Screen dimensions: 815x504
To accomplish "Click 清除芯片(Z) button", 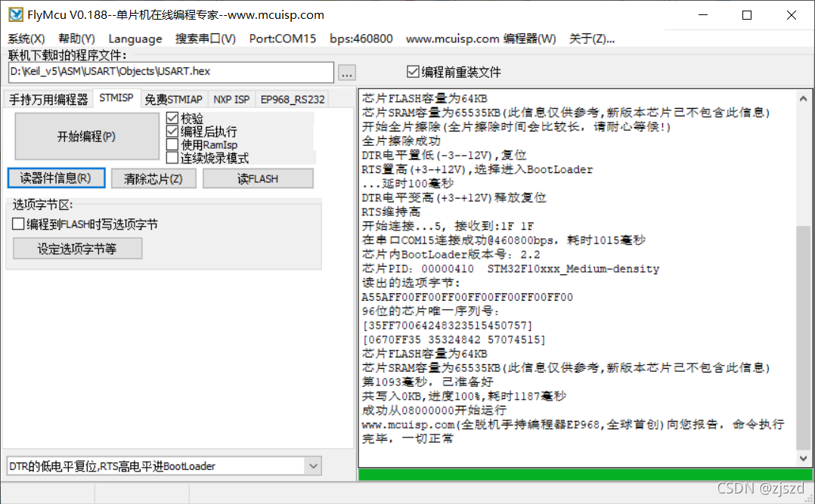I will [153, 179].
